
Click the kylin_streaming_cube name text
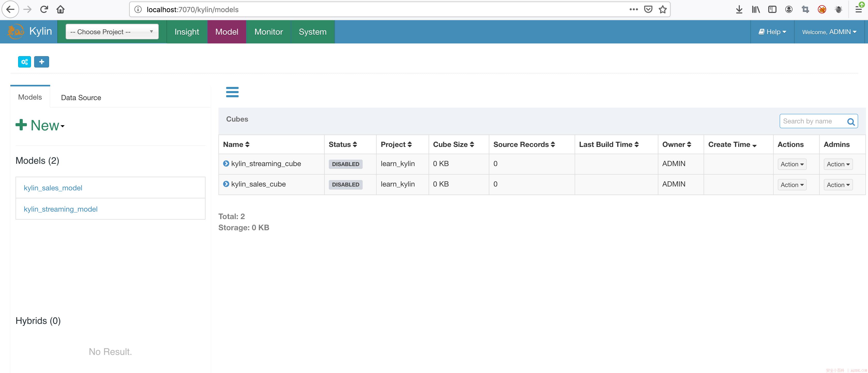click(x=266, y=163)
